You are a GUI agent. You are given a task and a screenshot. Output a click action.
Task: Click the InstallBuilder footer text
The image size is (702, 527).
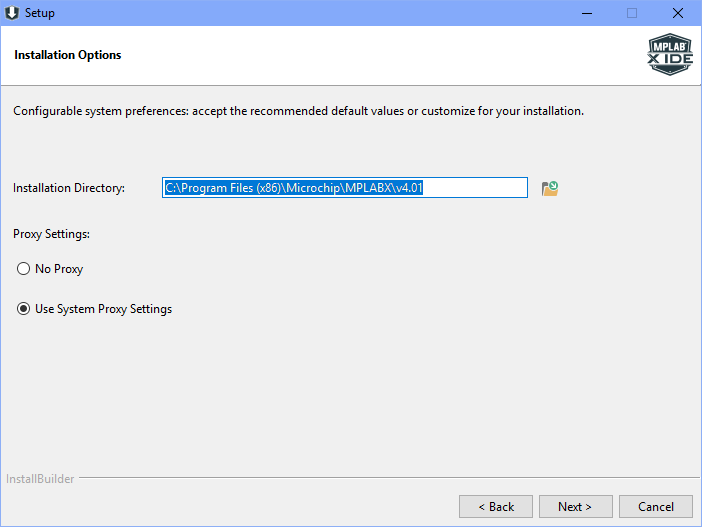click(40, 479)
